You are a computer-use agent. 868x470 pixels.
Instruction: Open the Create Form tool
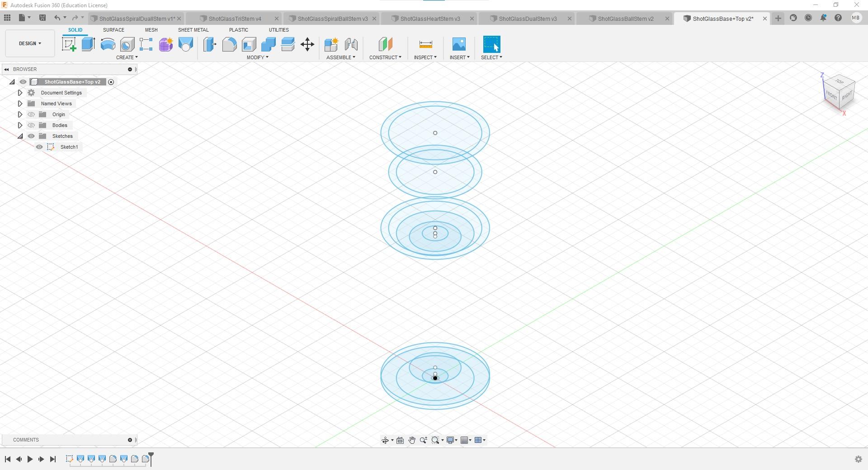(166, 44)
